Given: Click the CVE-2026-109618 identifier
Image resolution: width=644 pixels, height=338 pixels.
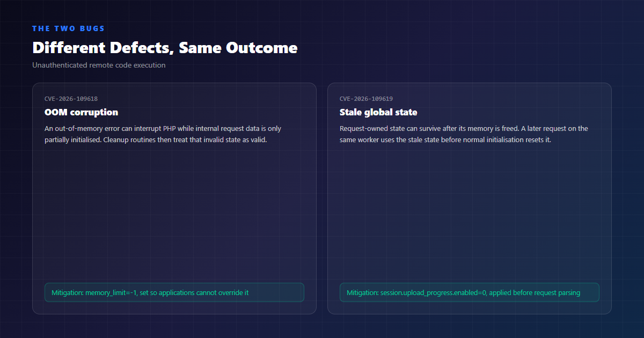Looking at the screenshot, I should 71,99.
